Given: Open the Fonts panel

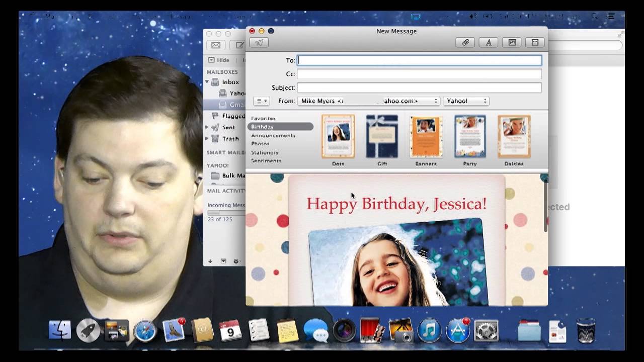Looking at the screenshot, I should click(489, 42).
